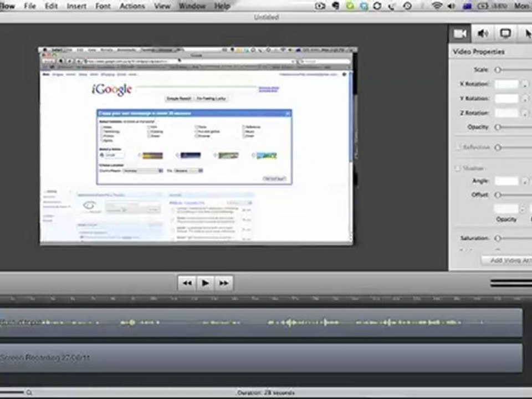Screen dimensions: 532x399
Task: Click the Z Rotation stepper
Action: click(525, 113)
